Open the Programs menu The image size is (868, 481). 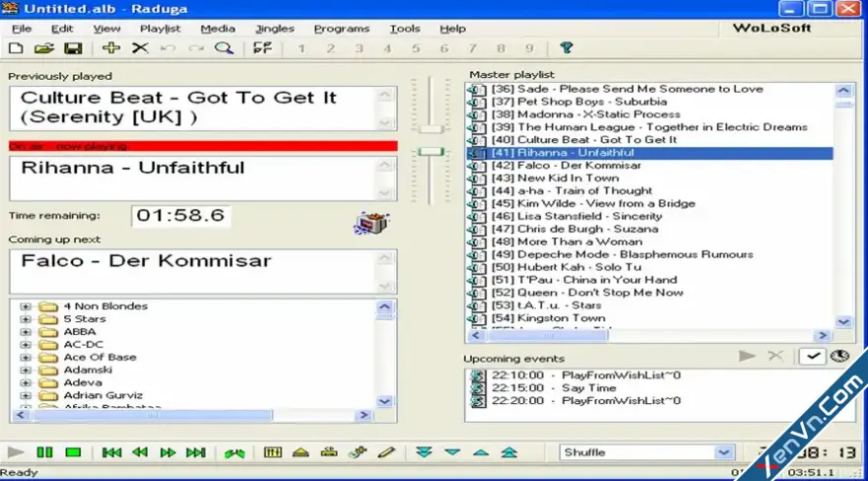point(342,29)
